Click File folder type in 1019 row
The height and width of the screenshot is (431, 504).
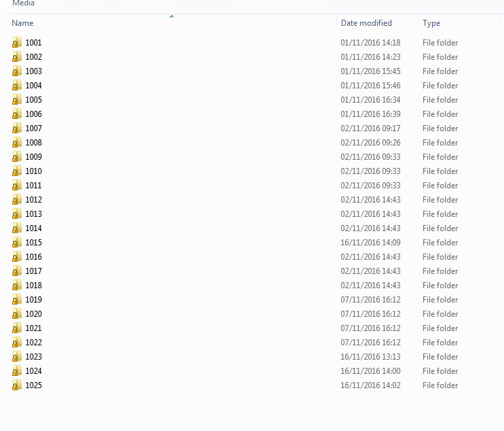(x=440, y=300)
